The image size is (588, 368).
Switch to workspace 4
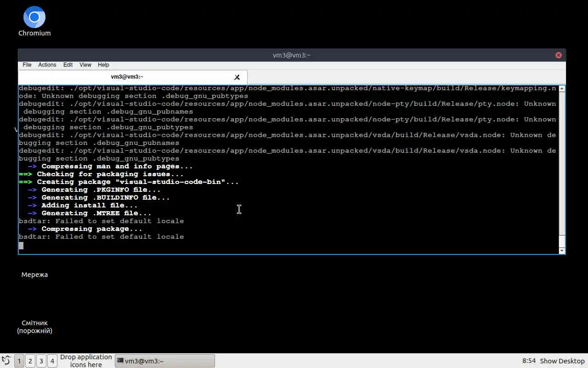click(52, 361)
